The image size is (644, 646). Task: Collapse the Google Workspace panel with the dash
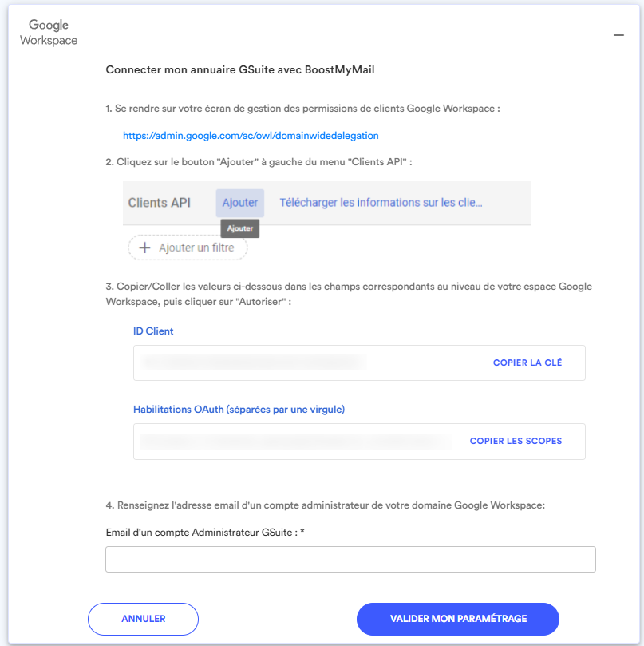click(x=618, y=35)
